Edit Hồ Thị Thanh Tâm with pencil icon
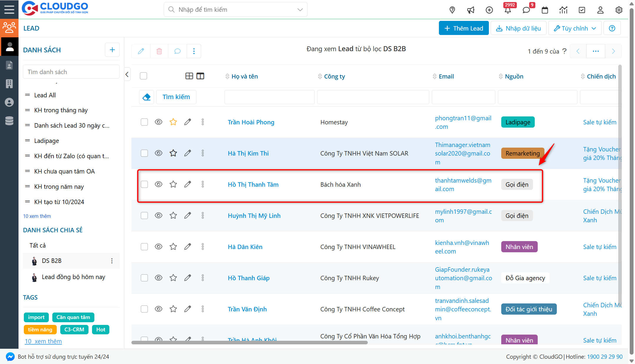Image resolution: width=635 pixels, height=364 pixels. coord(188,184)
